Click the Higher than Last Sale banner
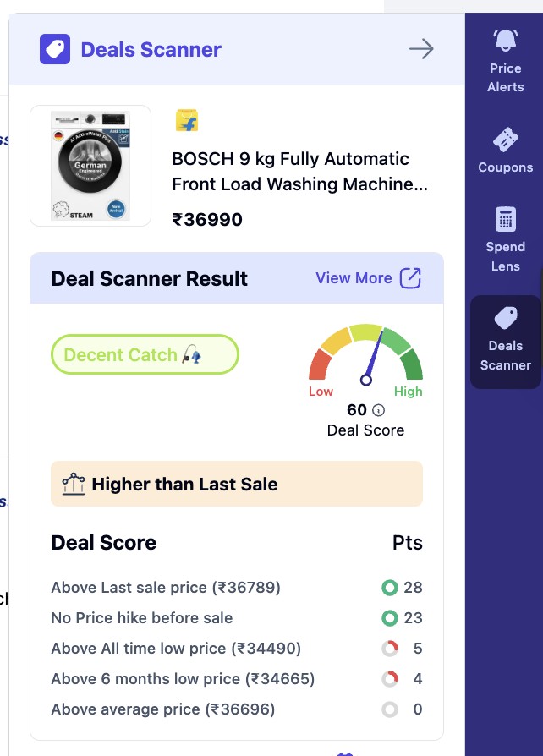 [x=237, y=484]
